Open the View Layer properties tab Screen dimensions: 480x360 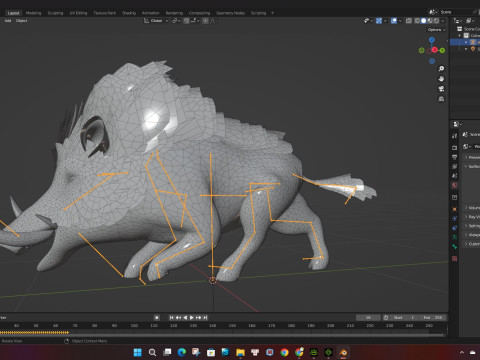(x=454, y=166)
